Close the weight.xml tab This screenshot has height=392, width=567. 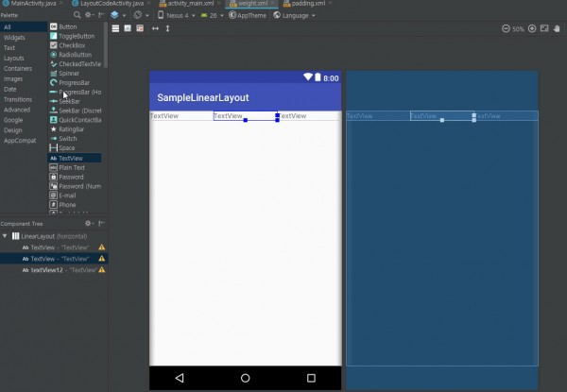[x=273, y=3]
